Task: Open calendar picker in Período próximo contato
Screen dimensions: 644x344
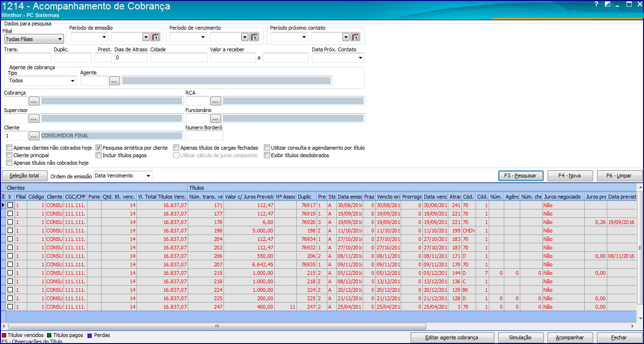Action: (355, 37)
